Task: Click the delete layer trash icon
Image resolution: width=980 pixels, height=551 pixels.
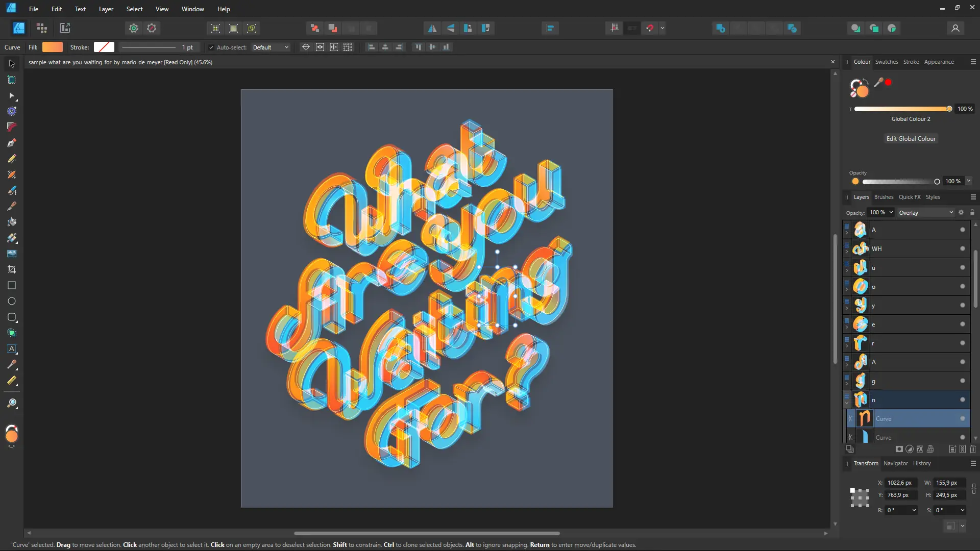Action: [x=973, y=449]
